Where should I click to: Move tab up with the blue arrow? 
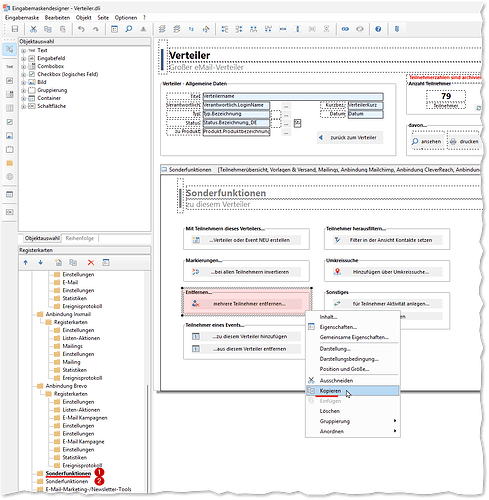(26, 263)
